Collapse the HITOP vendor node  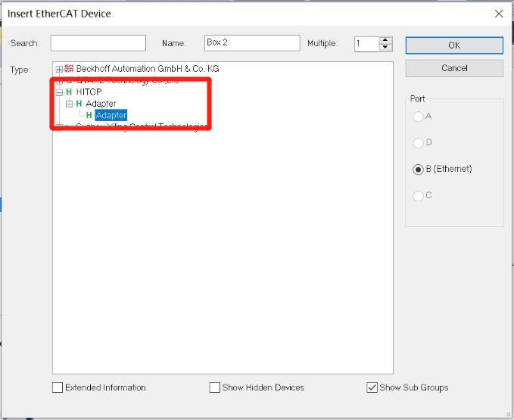tap(59, 92)
